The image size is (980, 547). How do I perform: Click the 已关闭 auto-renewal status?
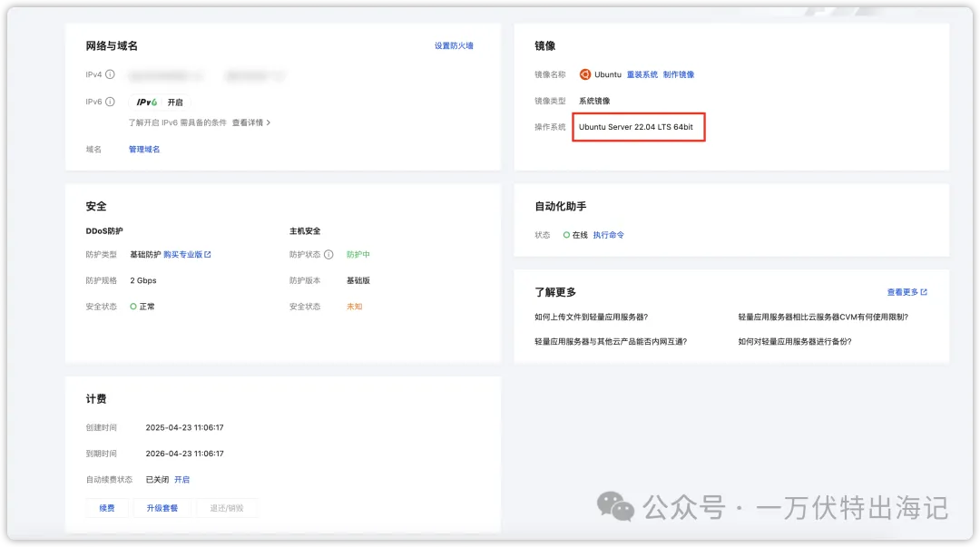(157, 480)
